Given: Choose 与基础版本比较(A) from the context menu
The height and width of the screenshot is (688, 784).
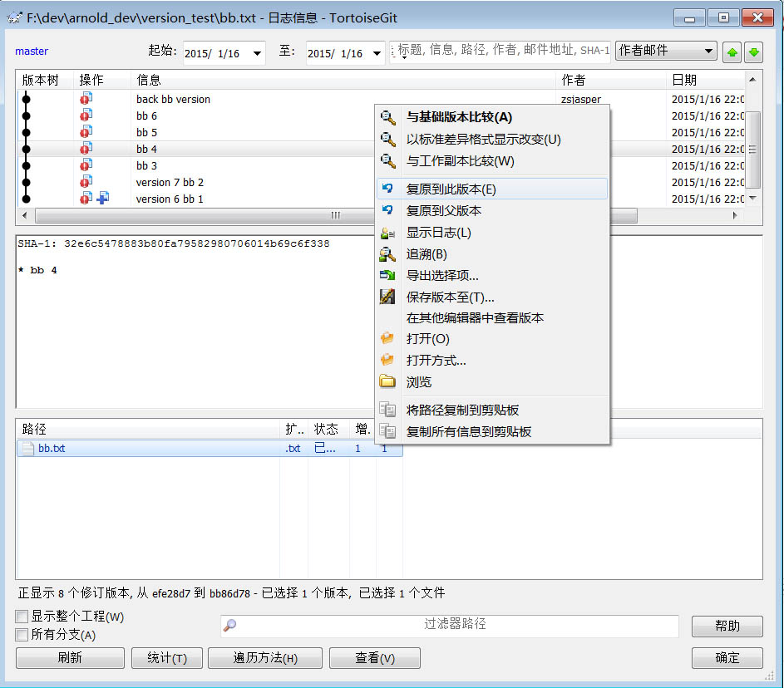Looking at the screenshot, I should click(x=492, y=117).
